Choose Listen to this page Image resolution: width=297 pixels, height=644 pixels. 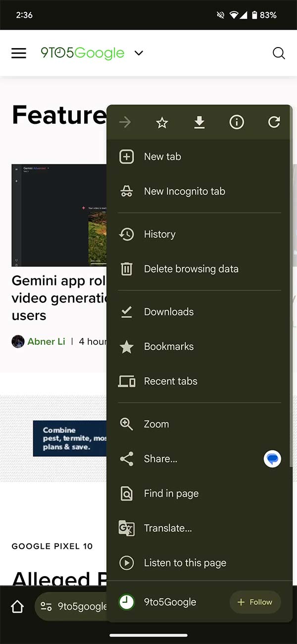click(x=185, y=563)
